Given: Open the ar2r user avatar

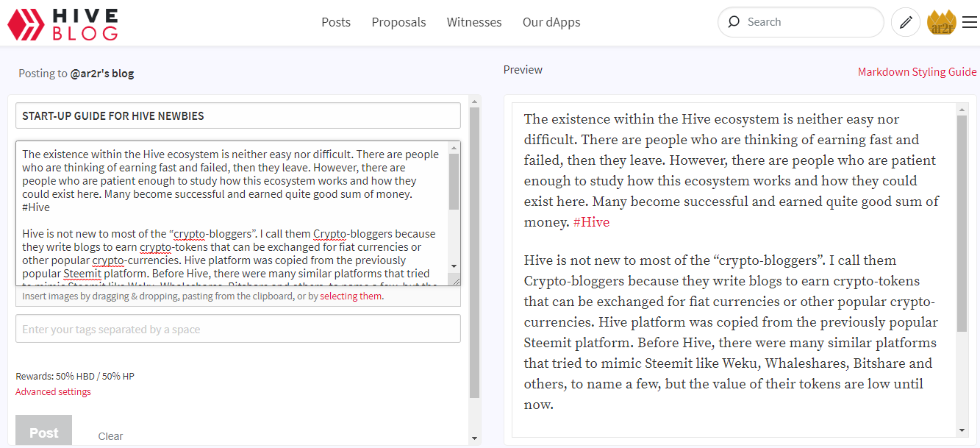Looking at the screenshot, I should coord(942,22).
